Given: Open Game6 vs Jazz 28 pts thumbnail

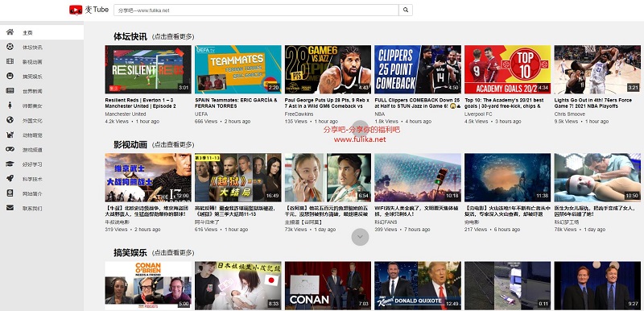Looking at the screenshot, I should pyautogui.click(x=328, y=69).
